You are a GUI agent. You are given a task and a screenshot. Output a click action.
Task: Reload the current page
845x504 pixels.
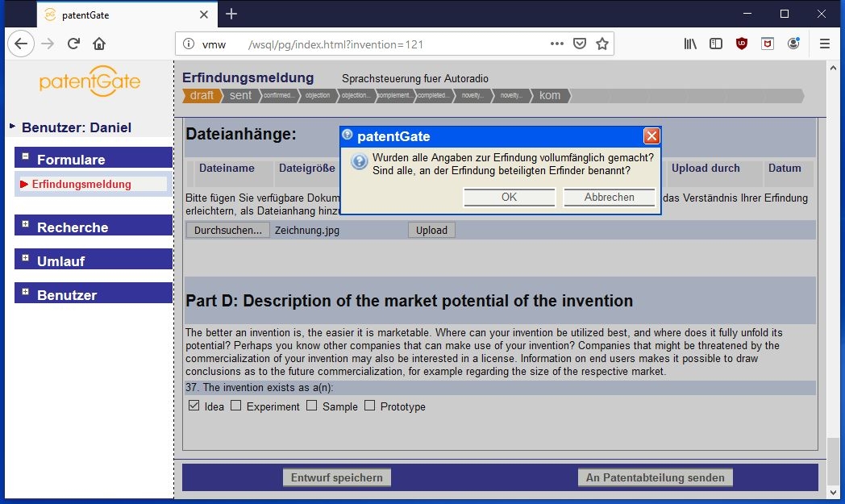tap(74, 44)
